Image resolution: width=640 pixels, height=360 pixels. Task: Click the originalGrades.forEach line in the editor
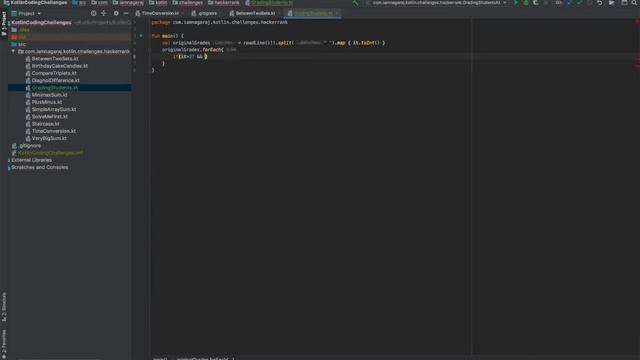coord(193,50)
